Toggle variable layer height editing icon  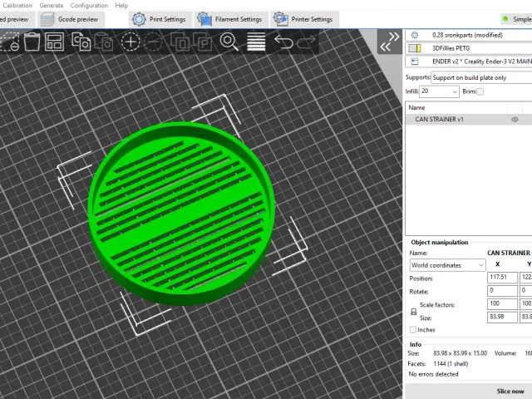tap(256, 42)
